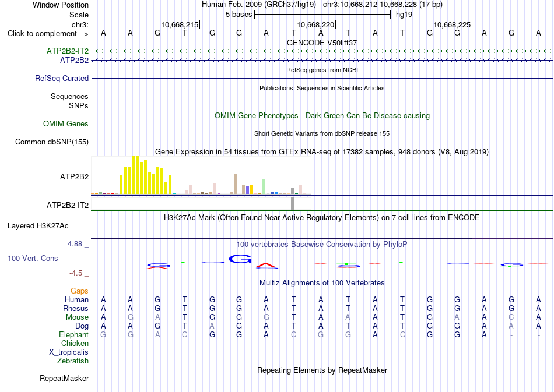The width and height of the screenshot is (554, 392).
Task: Click the Human species label
Action: click(76, 300)
